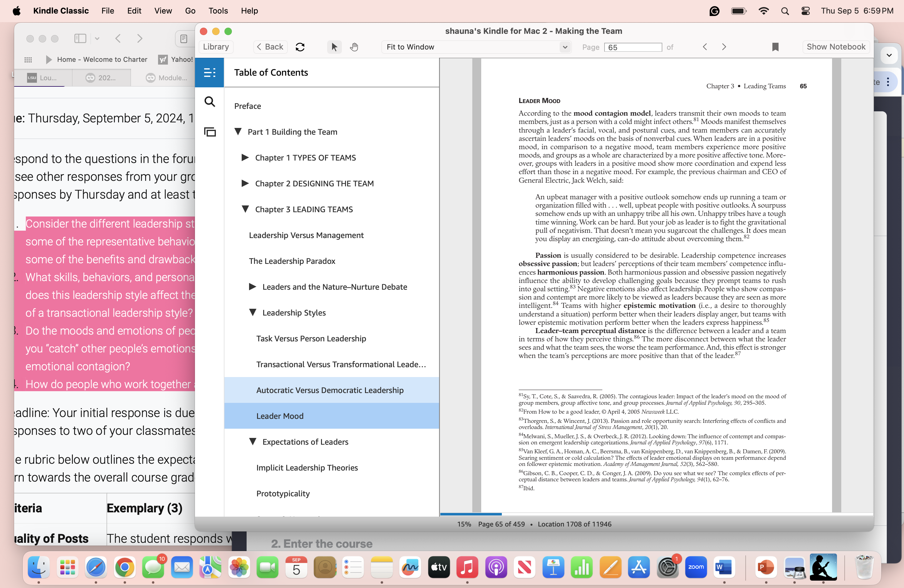Click the Library button

(216, 47)
